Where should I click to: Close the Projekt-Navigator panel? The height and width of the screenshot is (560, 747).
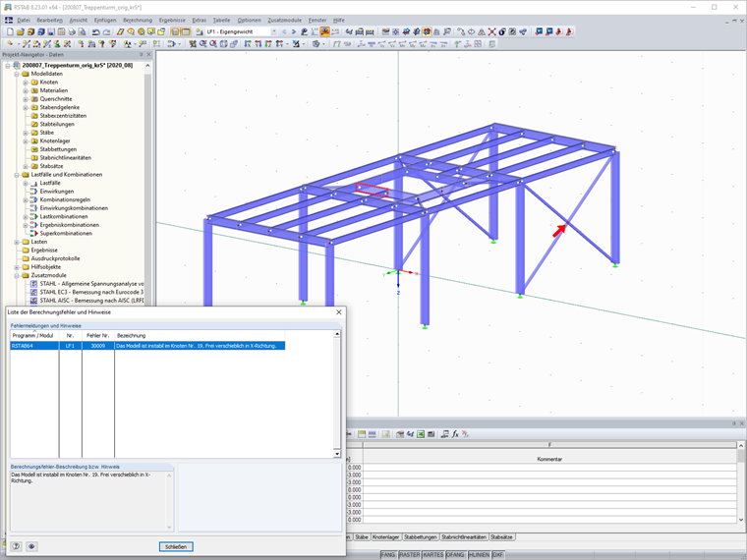149,55
